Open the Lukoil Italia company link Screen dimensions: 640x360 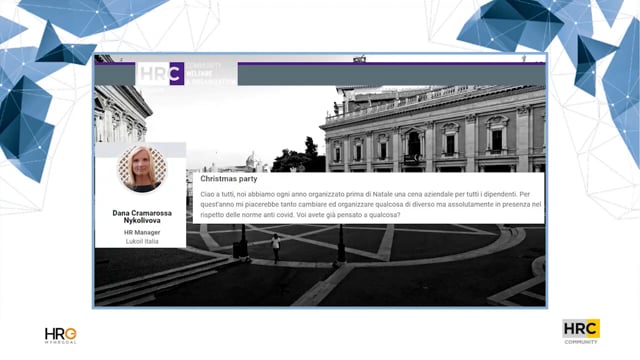[142, 241]
